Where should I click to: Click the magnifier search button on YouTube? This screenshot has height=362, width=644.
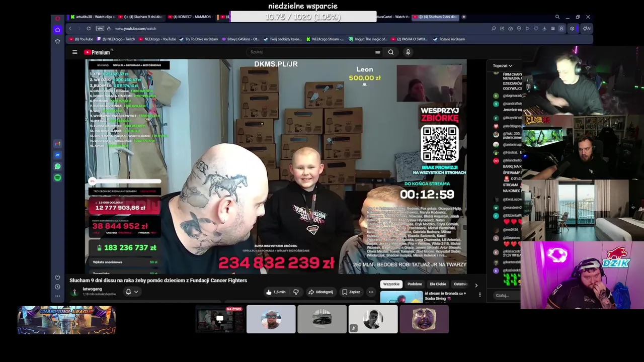391,52
